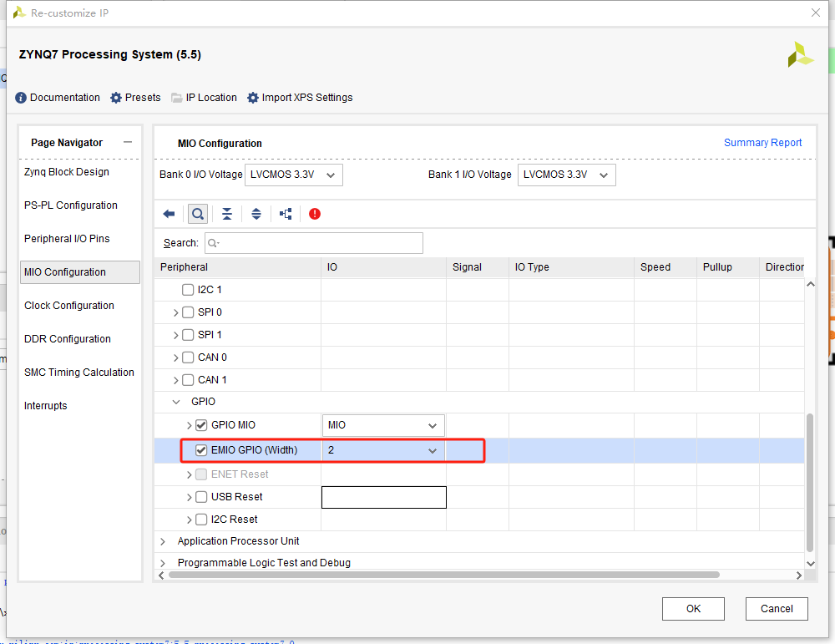
Task: Click the Speed column header
Action: (x=665, y=267)
